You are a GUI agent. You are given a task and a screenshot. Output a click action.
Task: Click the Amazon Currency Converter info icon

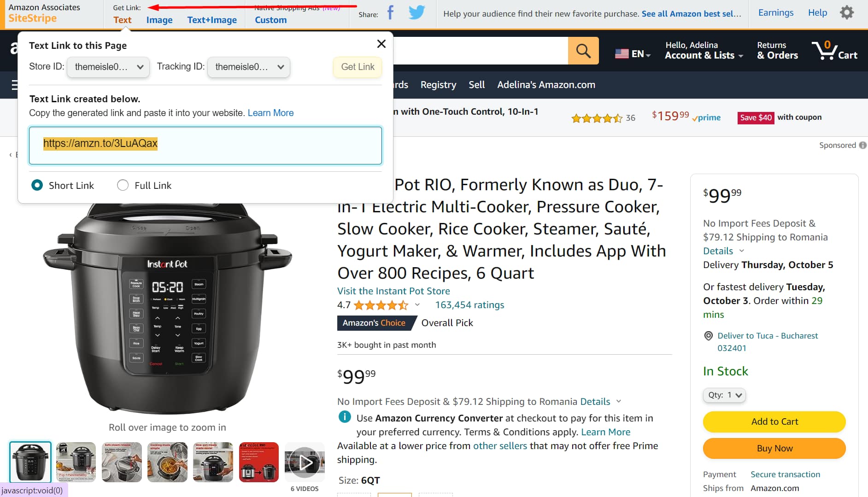pos(344,417)
